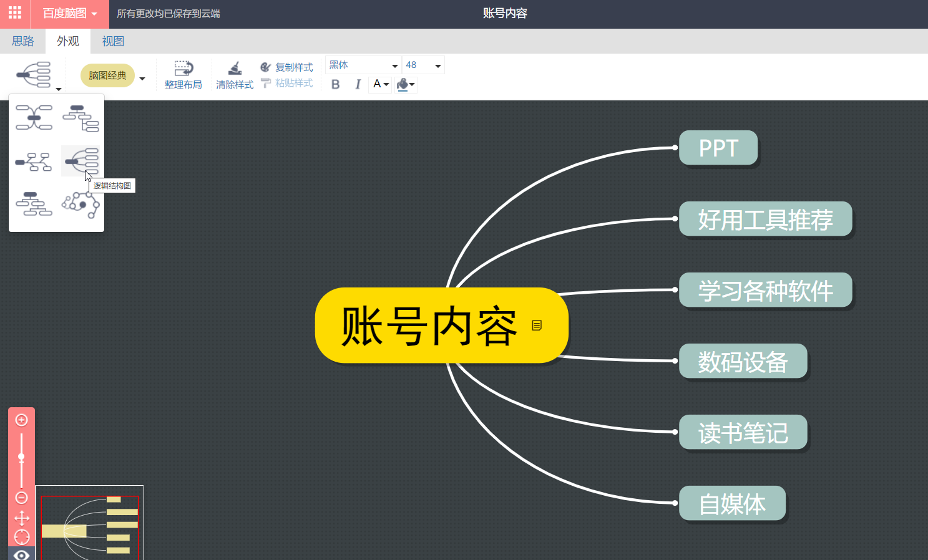Toggle navigator preview with eye icon

(21, 554)
